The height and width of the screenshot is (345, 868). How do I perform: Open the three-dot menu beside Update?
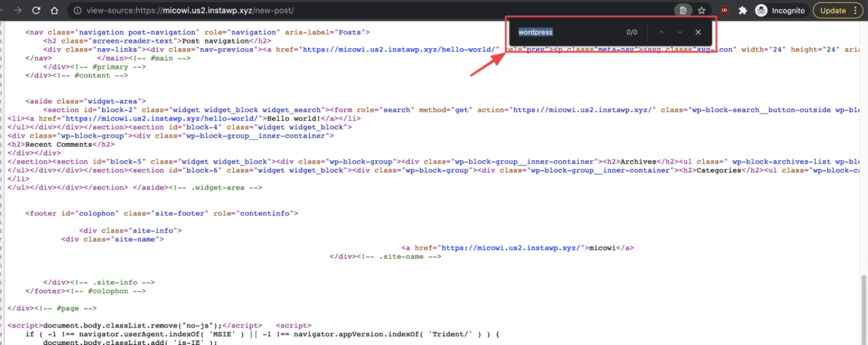pos(856,11)
